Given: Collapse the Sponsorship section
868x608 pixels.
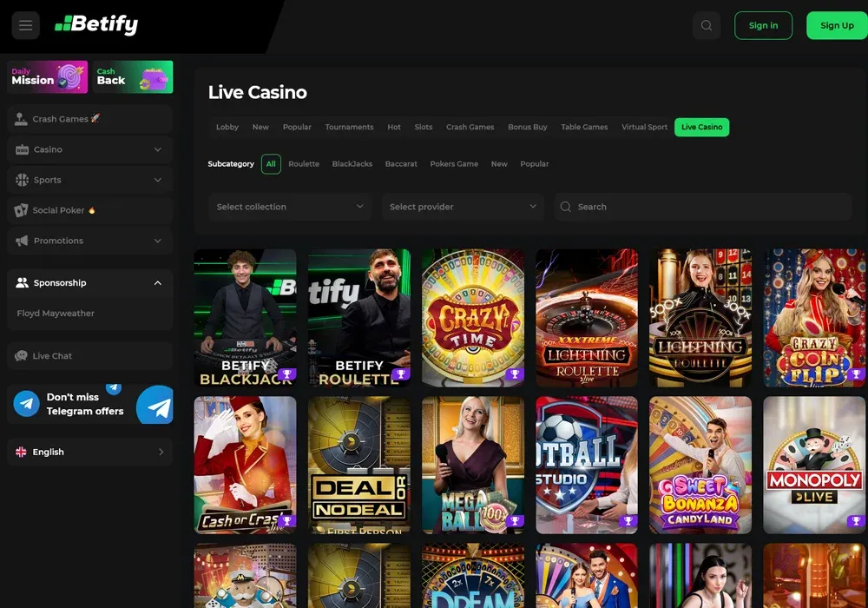Looking at the screenshot, I should click(x=157, y=283).
